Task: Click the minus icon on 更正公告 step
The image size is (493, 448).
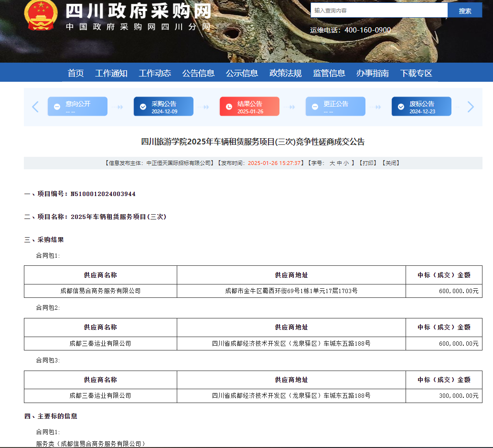Action: [315, 107]
